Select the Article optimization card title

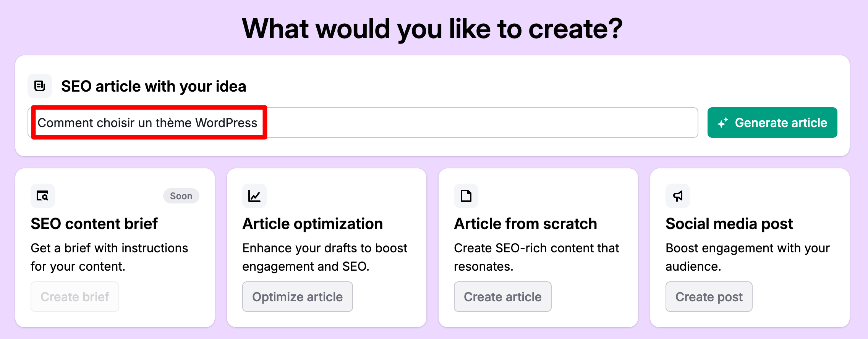(x=313, y=224)
